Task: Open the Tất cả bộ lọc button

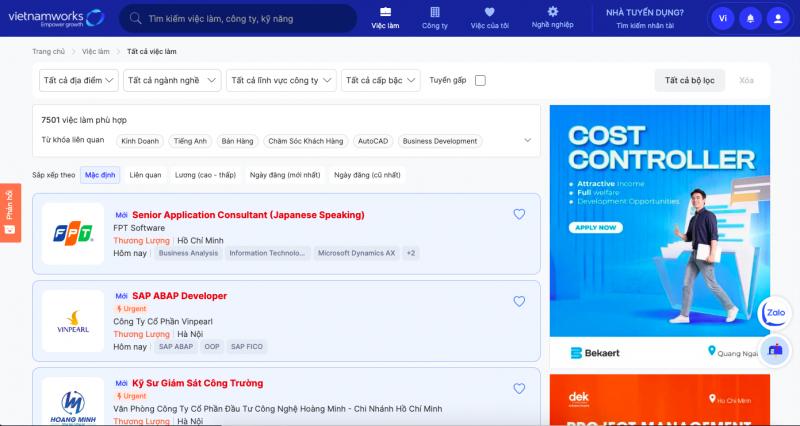Action: (690, 81)
